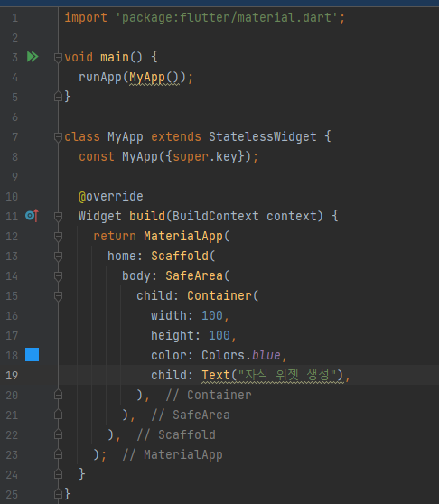
Task: Click the SafeArea widget name
Action: click(194, 276)
